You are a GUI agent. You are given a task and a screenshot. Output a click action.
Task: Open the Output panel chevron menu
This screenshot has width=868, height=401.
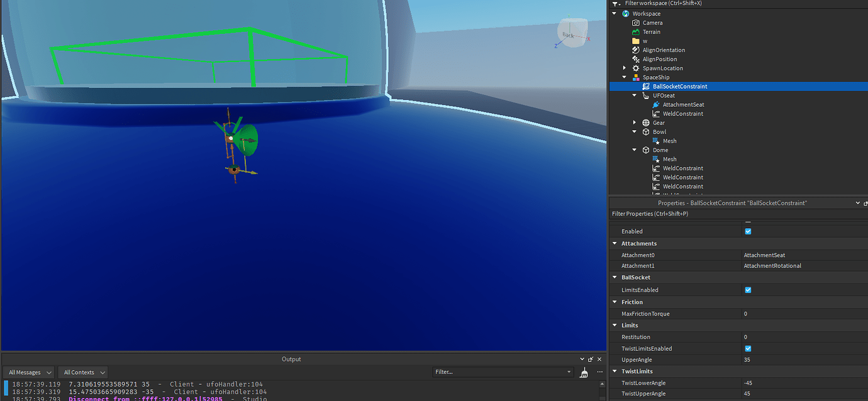click(582, 360)
